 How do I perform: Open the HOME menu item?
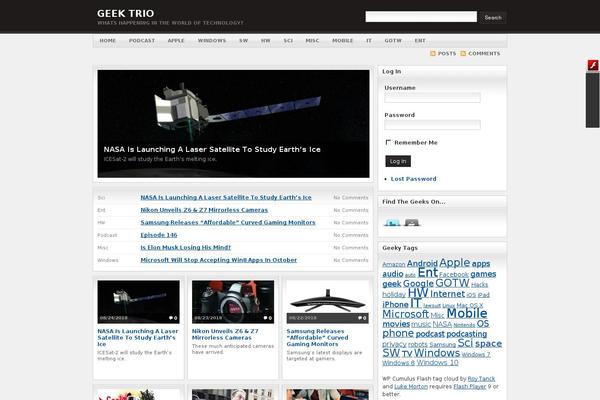click(x=108, y=41)
